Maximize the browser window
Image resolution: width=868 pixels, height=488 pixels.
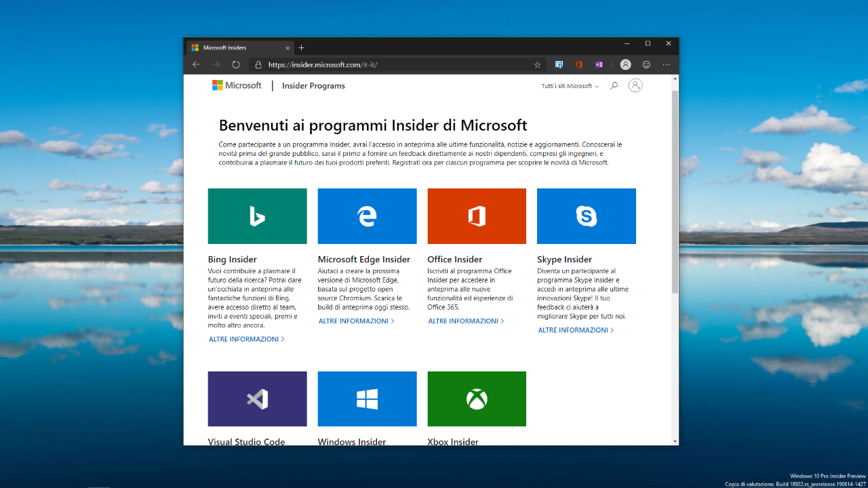(x=648, y=43)
